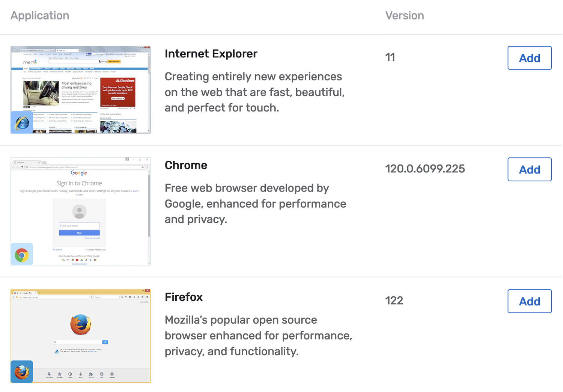Open the Internet Explorer screenshot thumbnail
Viewport: 563px width, 392px height.
click(81, 90)
